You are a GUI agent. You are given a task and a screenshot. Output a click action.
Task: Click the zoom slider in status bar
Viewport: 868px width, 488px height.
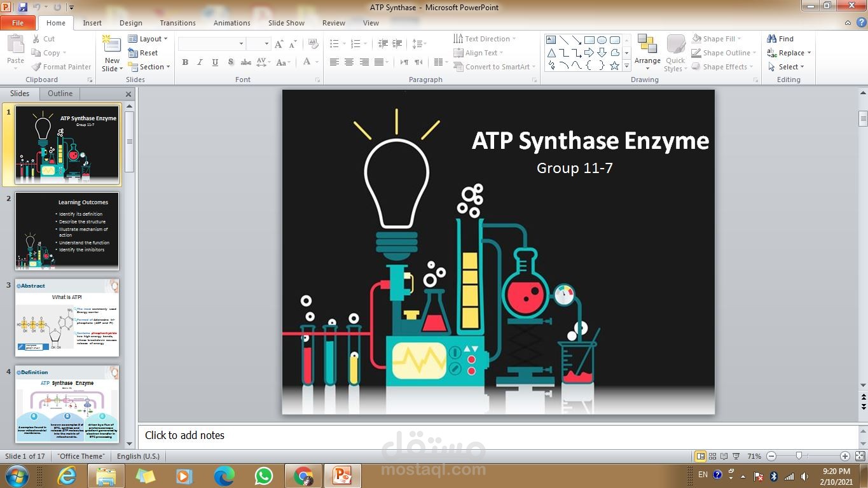point(799,456)
